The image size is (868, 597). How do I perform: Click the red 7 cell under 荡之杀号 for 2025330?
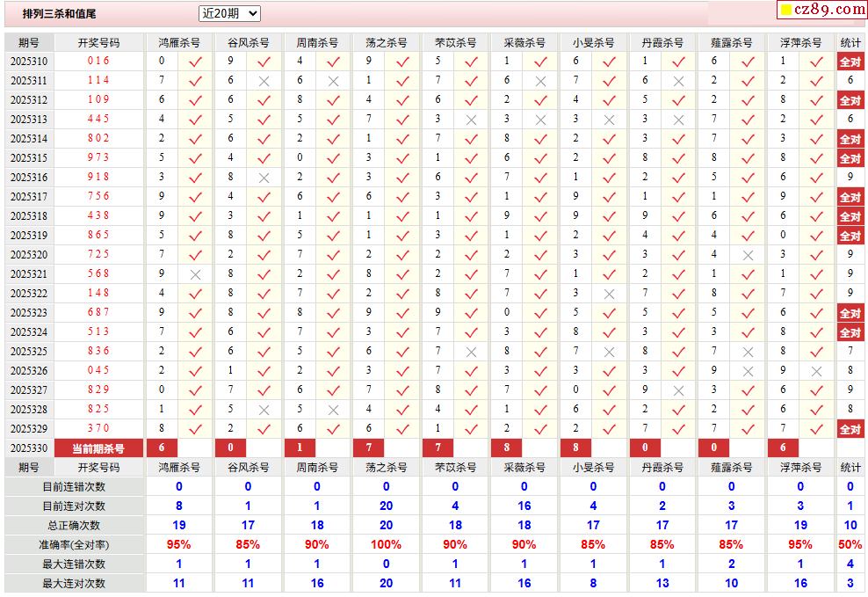369,448
